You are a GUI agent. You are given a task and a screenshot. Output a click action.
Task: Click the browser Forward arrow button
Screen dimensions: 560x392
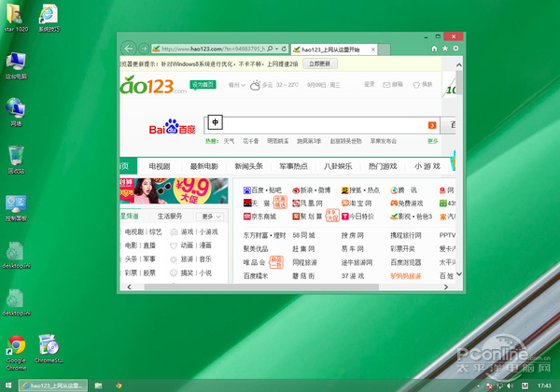144,49
